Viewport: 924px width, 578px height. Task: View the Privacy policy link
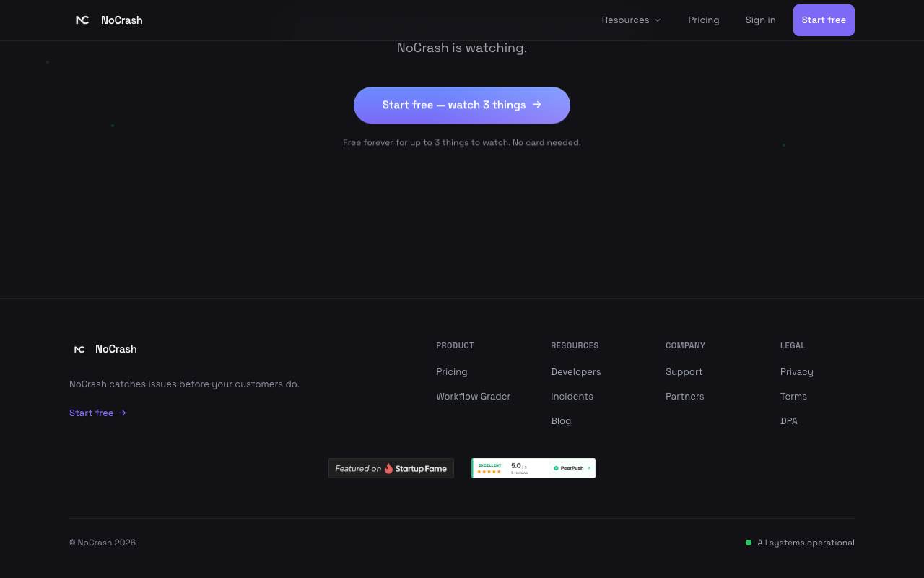click(x=797, y=372)
